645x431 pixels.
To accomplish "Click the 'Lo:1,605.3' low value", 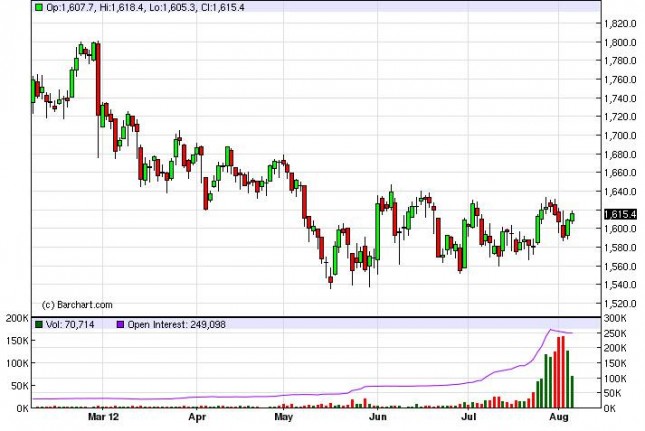I will click(x=173, y=7).
